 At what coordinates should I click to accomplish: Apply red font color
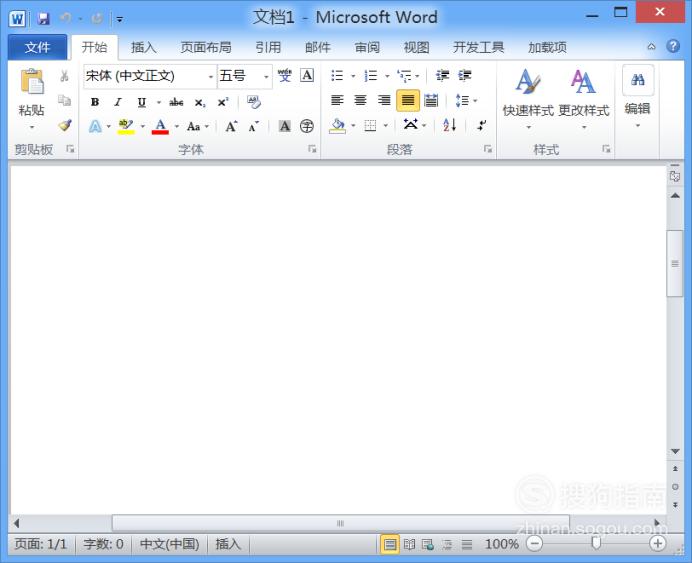pyautogui.click(x=160, y=127)
